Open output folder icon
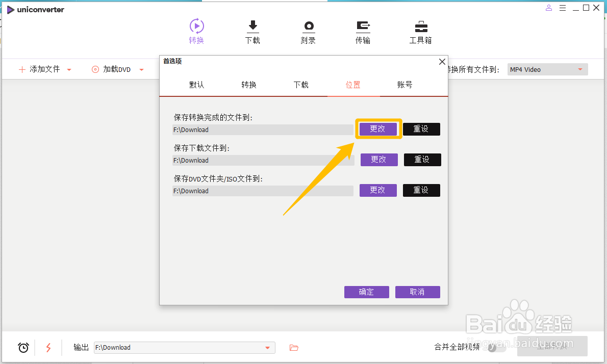Screen dimensions: 607x364 pyautogui.click(x=294, y=348)
